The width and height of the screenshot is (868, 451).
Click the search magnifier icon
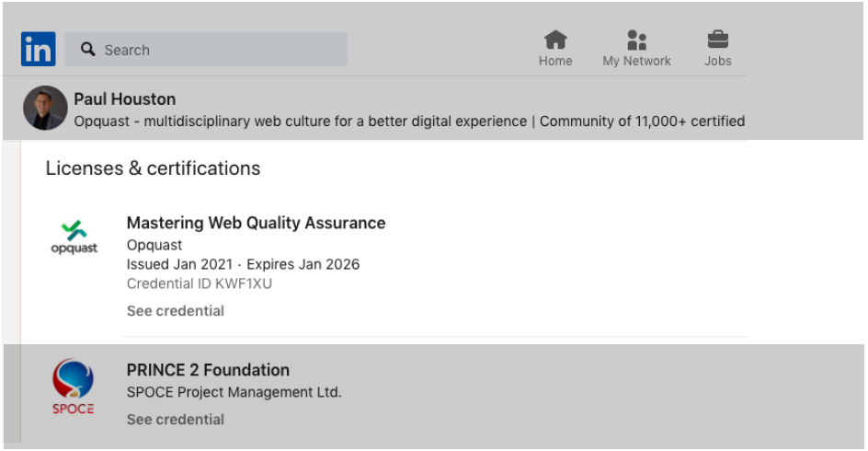(87, 50)
